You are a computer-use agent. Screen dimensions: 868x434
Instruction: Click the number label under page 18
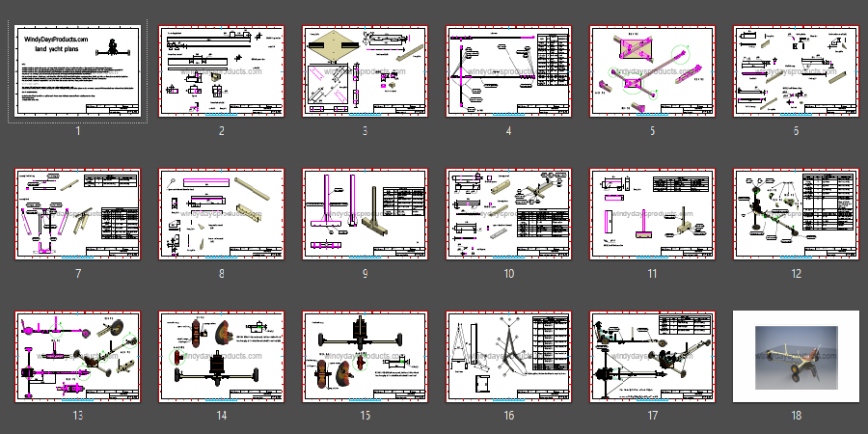click(x=796, y=417)
